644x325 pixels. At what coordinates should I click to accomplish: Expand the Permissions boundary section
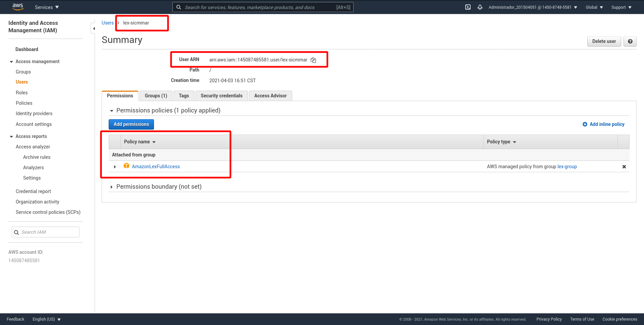point(112,187)
